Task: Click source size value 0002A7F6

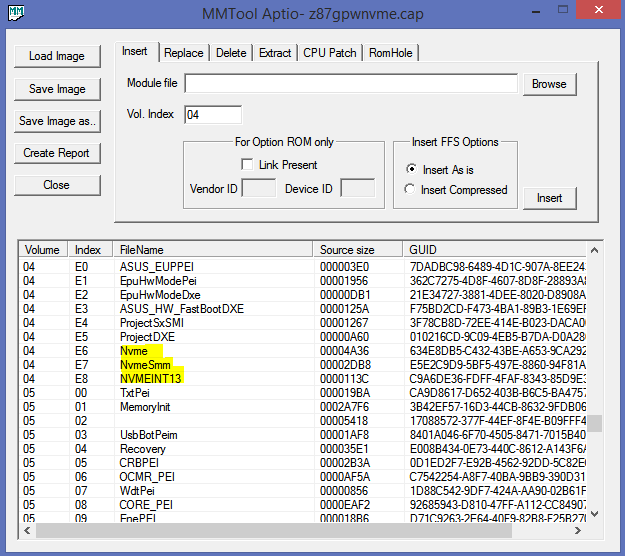Action: click(344, 407)
